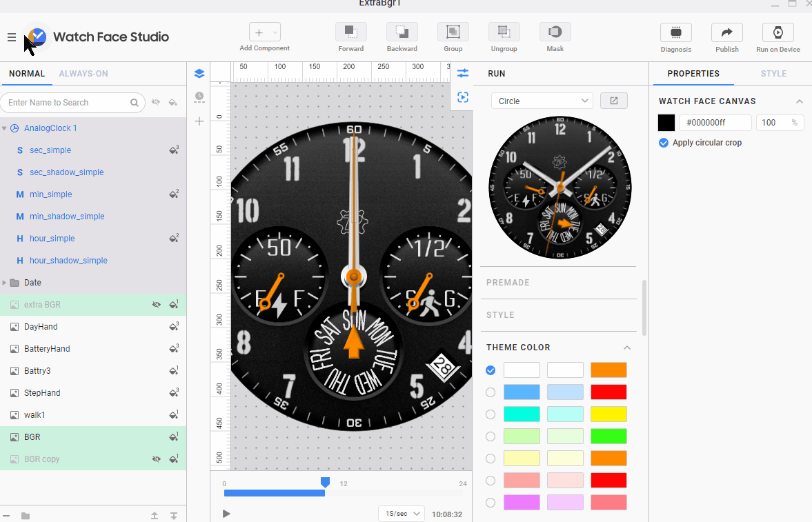Open the 1S/sec playback speed dropdown
812x522 pixels.
402,514
